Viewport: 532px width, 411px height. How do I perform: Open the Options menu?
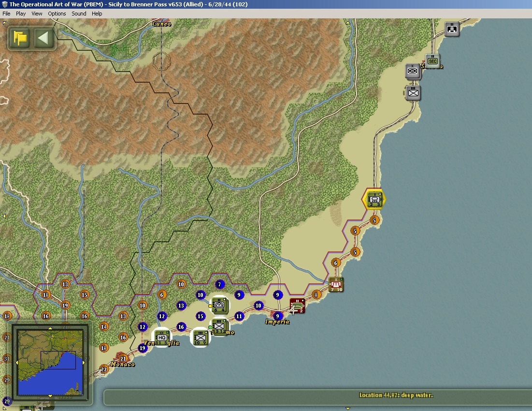tap(57, 14)
